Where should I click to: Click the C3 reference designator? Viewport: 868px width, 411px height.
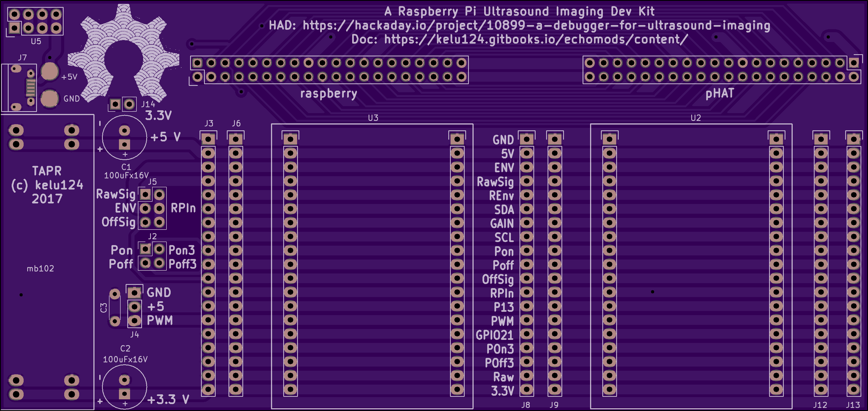[104, 308]
